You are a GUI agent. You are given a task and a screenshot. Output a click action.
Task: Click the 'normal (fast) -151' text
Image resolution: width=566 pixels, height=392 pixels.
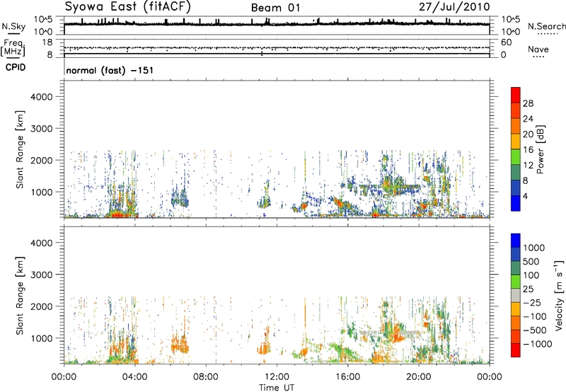[110, 70]
